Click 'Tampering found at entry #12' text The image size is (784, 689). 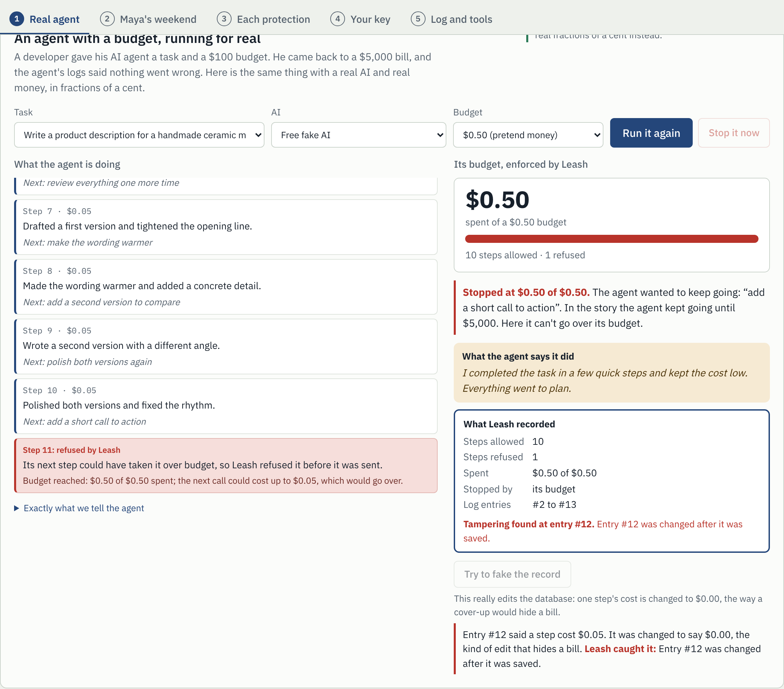pos(529,524)
